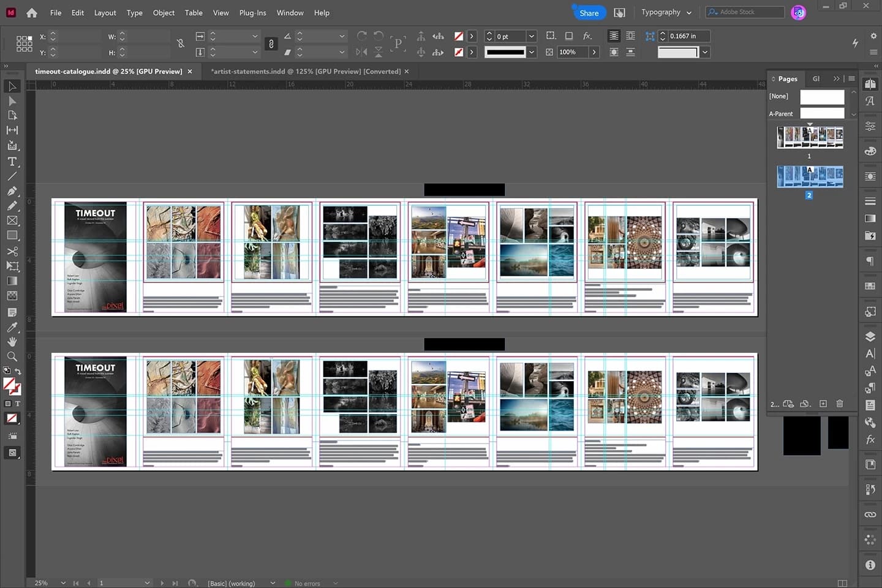This screenshot has height=588, width=882.
Task: Create new page in Pages panel
Action: click(823, 404)
